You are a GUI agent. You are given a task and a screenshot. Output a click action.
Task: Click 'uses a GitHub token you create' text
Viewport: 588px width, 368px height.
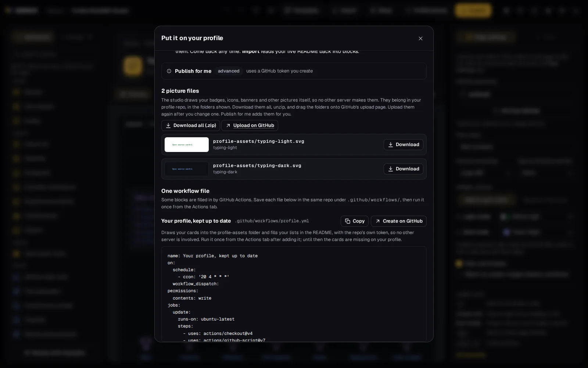click(x=279, y=71)
